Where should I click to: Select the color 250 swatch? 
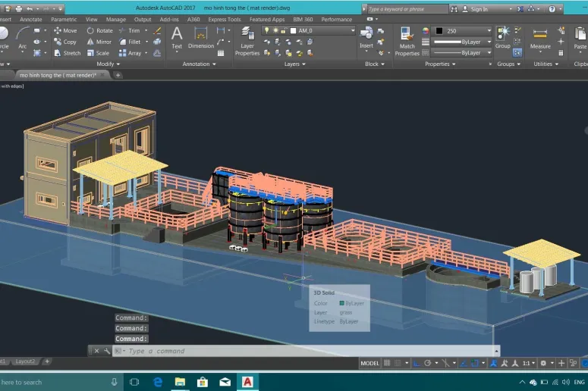[x=439, y=31]
